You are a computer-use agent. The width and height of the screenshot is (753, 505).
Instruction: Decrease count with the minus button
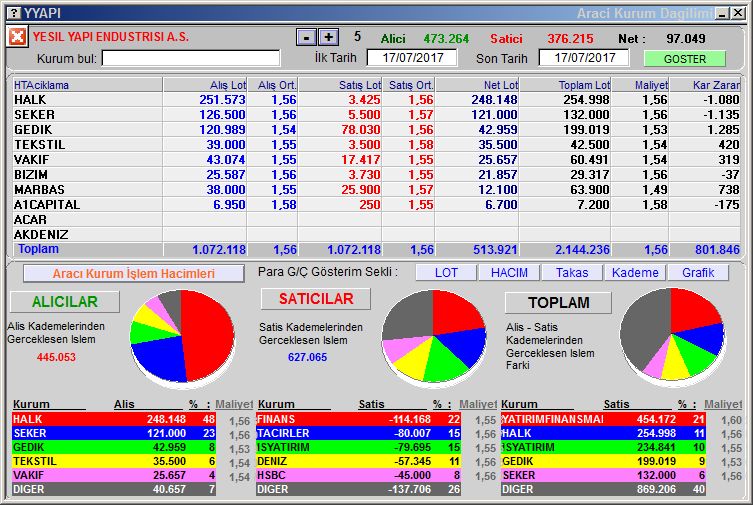coord(306,37)
